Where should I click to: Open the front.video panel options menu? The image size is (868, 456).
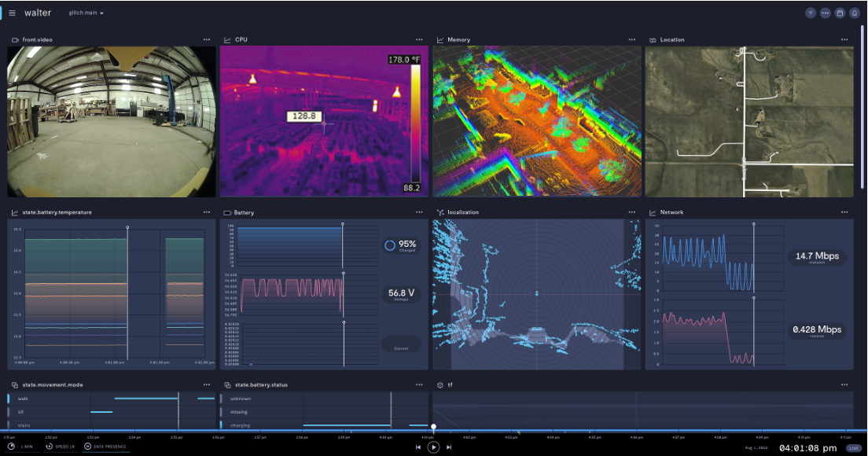(207, 39)
